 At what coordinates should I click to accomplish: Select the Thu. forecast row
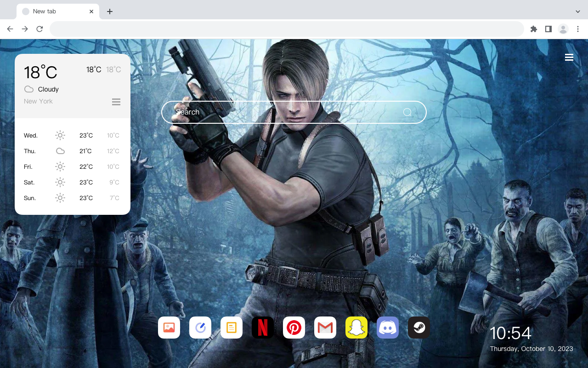tap(73, 151)
